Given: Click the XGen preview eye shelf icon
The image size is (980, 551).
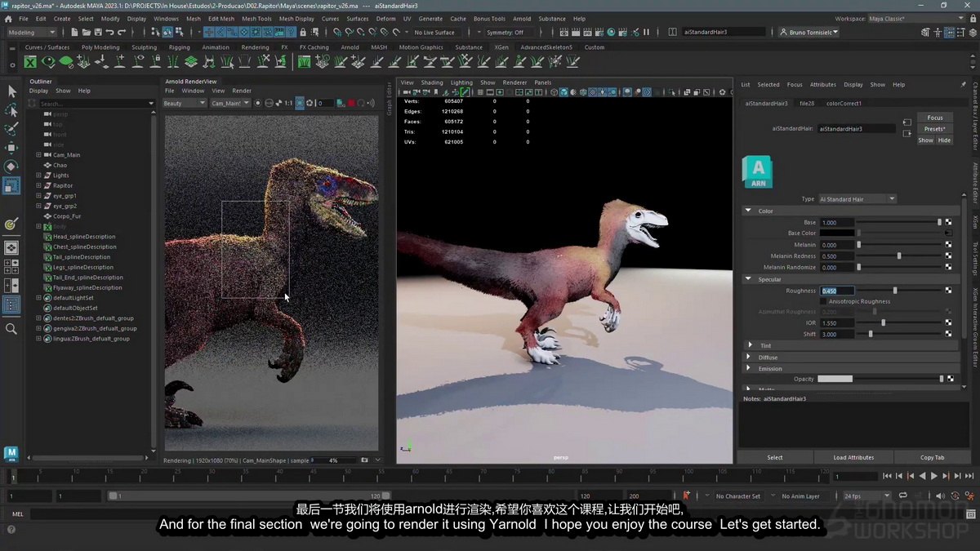Looking at the screenshot, I should pos(48,62).
